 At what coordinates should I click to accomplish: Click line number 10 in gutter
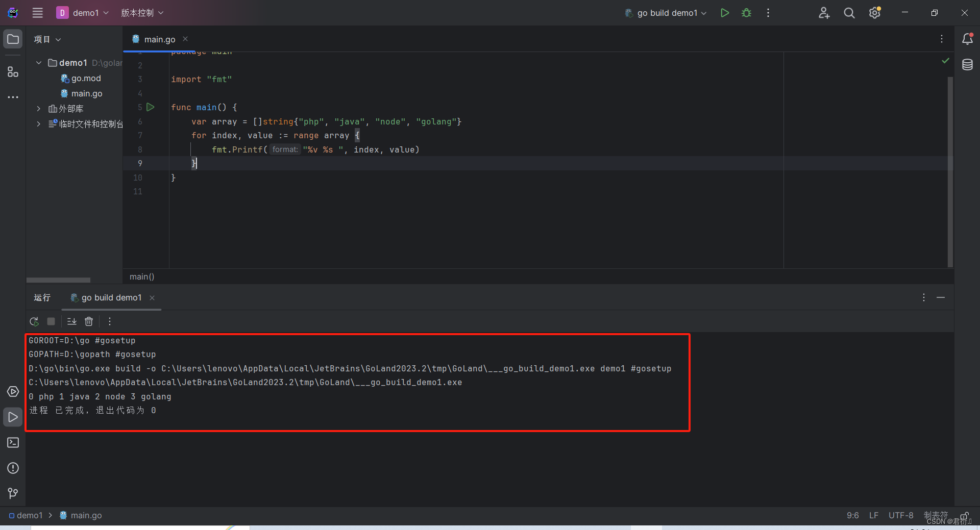[x=138, y=178]
